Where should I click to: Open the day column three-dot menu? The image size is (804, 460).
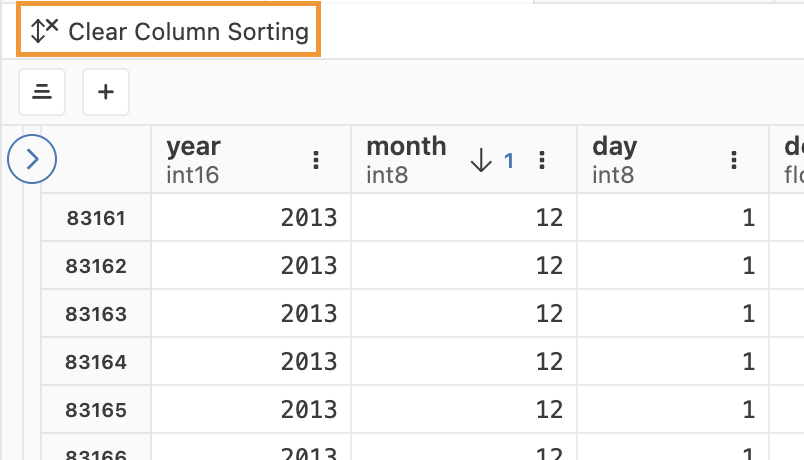(x=734, y=160)
